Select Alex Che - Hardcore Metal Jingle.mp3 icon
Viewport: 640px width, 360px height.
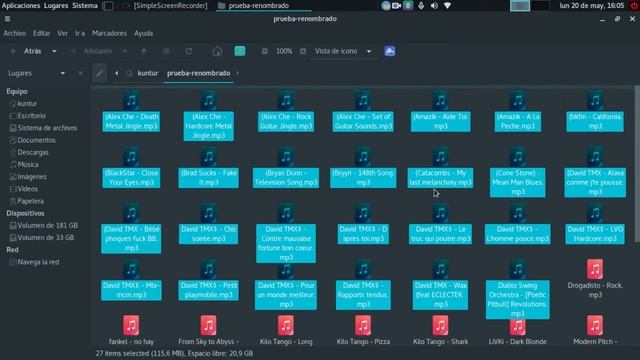(209, 100)
